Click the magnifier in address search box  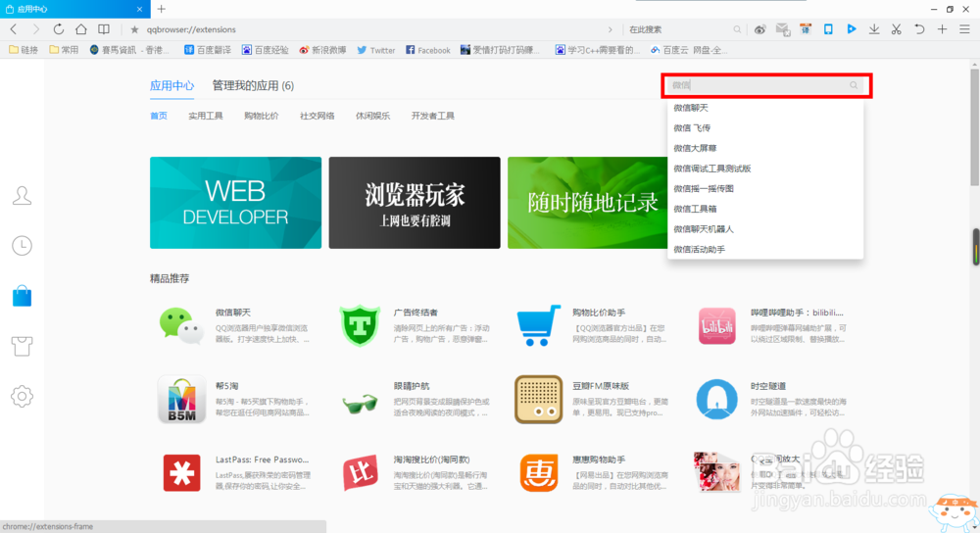click(737, 29)
